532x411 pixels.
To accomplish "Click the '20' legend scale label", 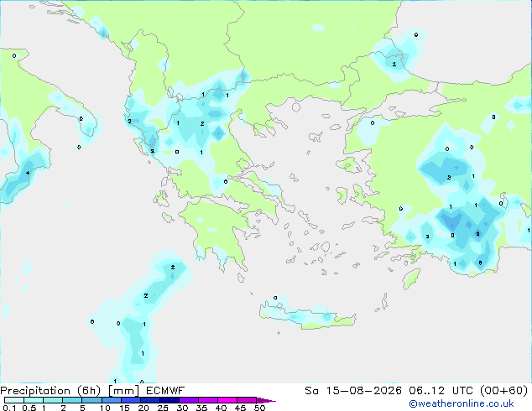I will (x=143, y=408).
